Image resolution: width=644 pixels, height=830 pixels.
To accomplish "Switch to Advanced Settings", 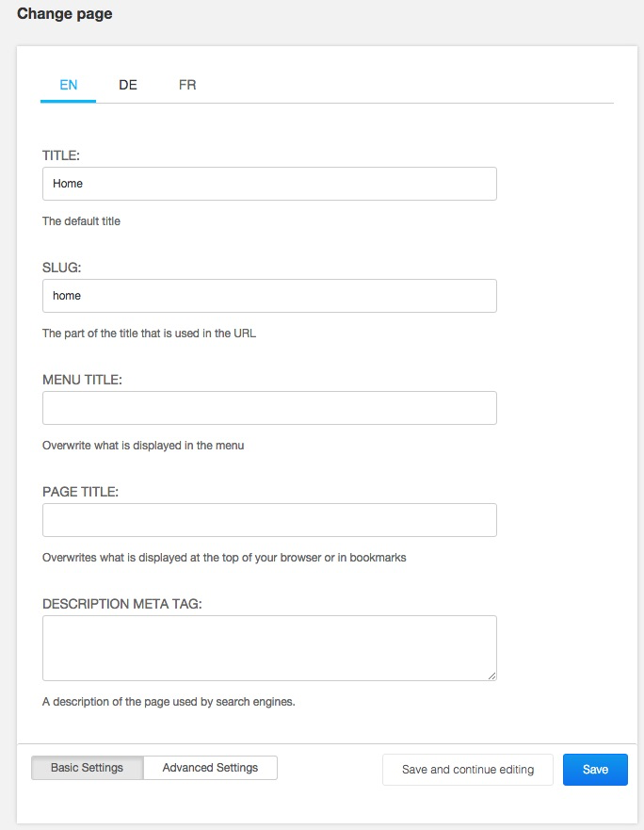I will 210,768.
